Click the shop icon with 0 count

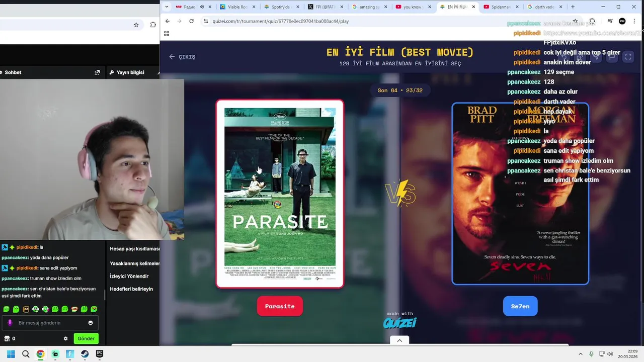[10, 338]
